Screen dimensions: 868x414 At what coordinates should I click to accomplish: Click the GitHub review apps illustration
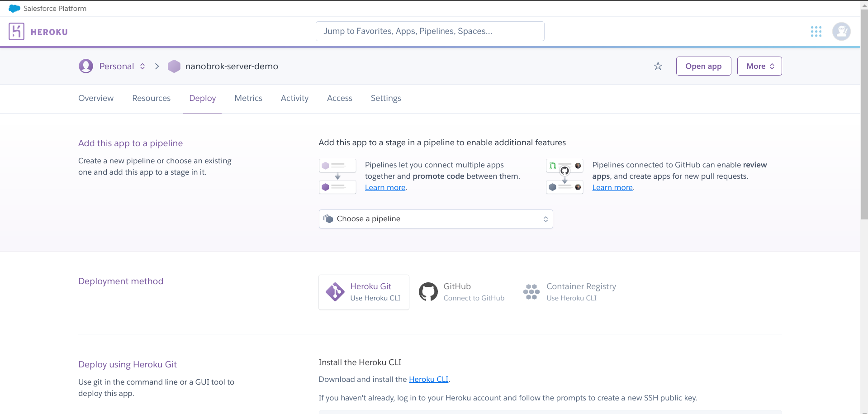click(x=564, y=176)
